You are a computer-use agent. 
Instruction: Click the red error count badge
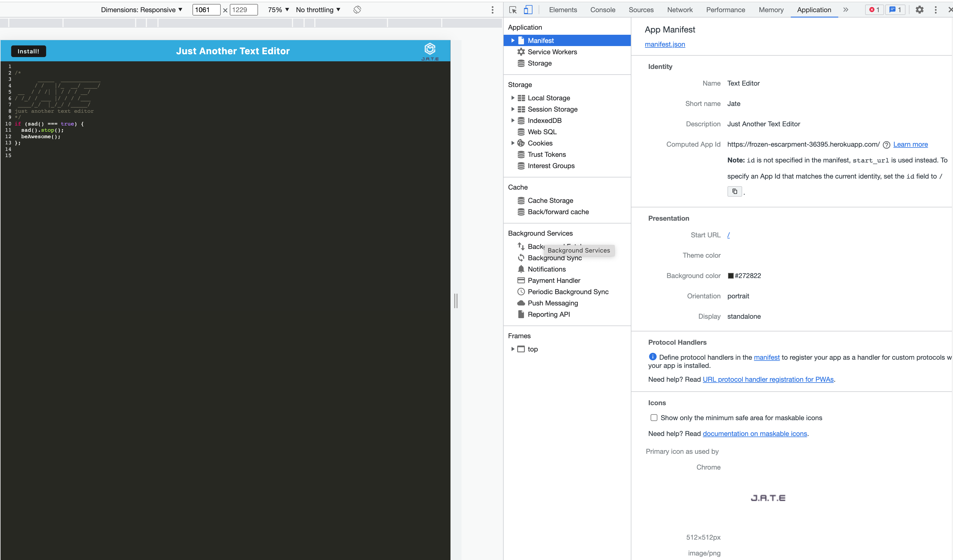(874, 10)
